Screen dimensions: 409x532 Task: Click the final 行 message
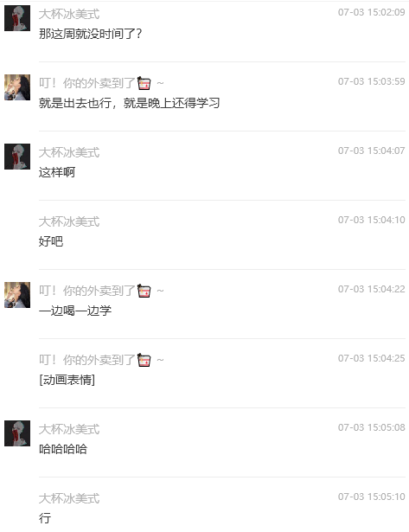45,518
